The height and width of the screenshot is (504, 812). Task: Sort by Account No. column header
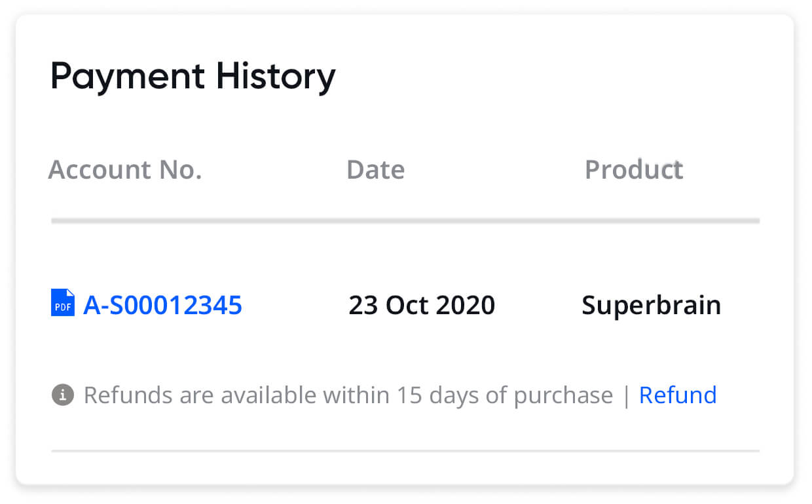125,170
